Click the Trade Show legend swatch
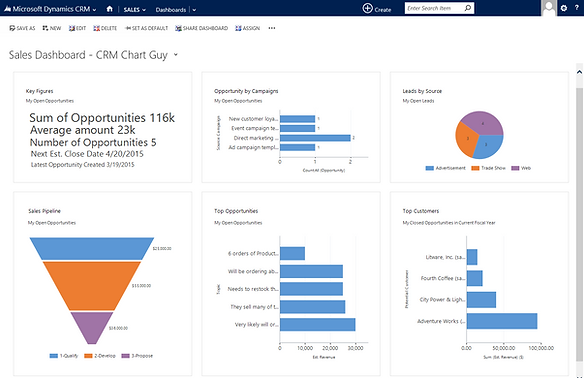This screenshot has width=584, height=378. point(475,168)
